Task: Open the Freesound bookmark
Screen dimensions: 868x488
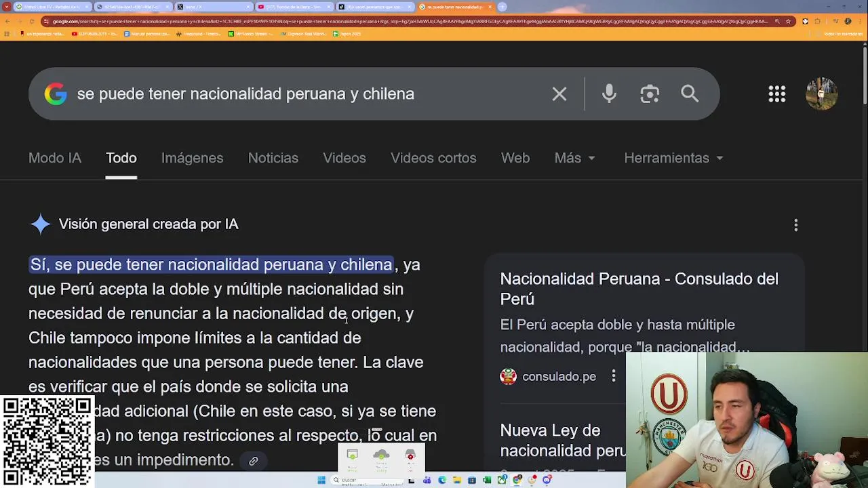Action: point(199,34)
